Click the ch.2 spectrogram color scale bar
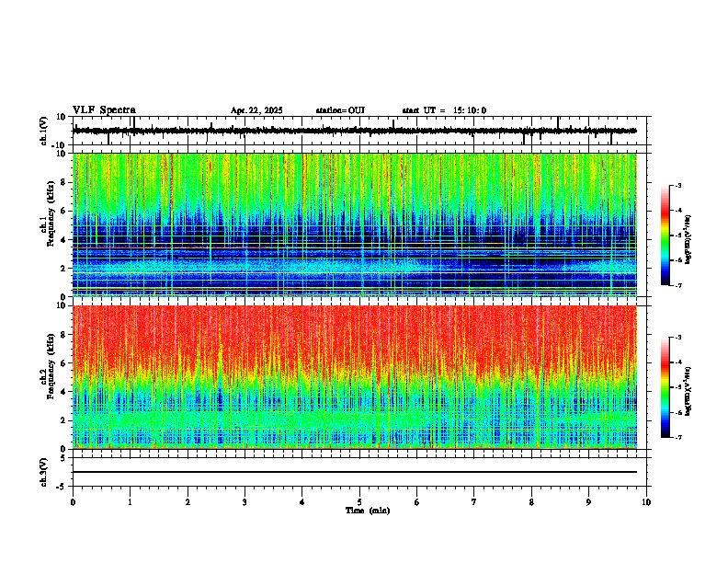 (x=665, y=387)
